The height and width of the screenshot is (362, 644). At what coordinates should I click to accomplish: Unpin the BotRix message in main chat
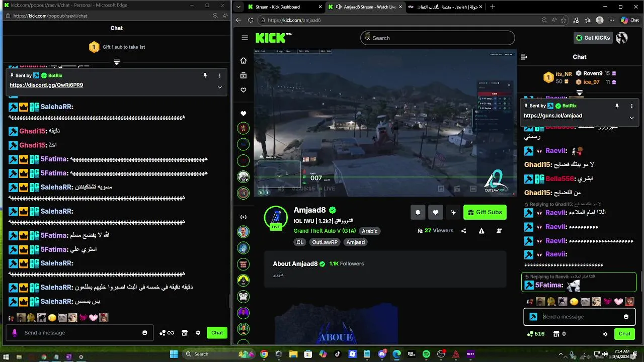pyautogui.click(x=617, y=106)
